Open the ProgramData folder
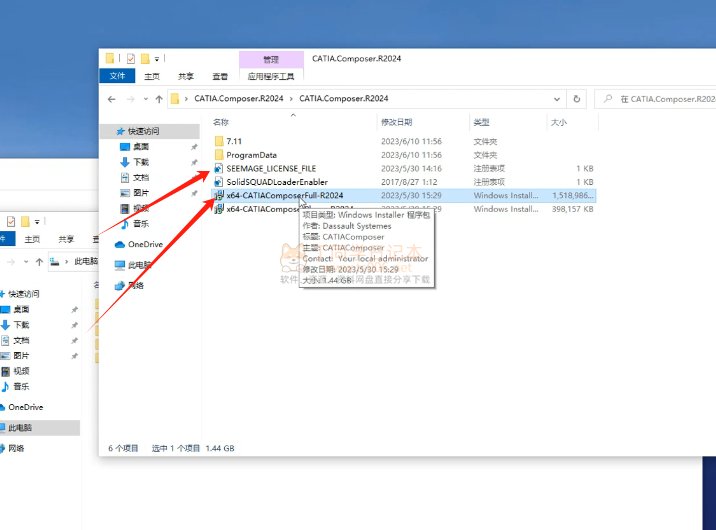This screenshot has width=716, height=530. coord(251,155)
